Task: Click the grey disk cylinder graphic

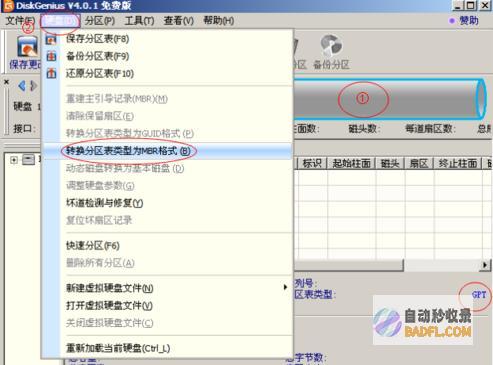Action: click(389, 99)
